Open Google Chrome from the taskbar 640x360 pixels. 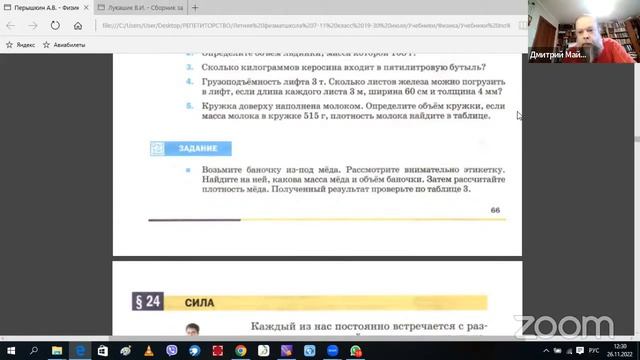pos(241,351)
